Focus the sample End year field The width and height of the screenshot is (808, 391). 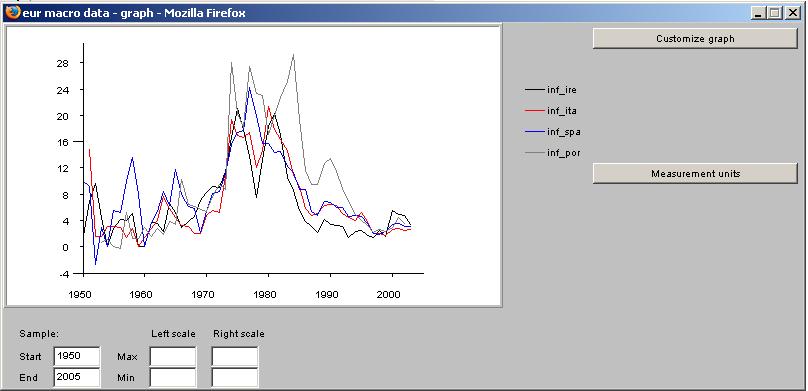[x=77, y=377]
